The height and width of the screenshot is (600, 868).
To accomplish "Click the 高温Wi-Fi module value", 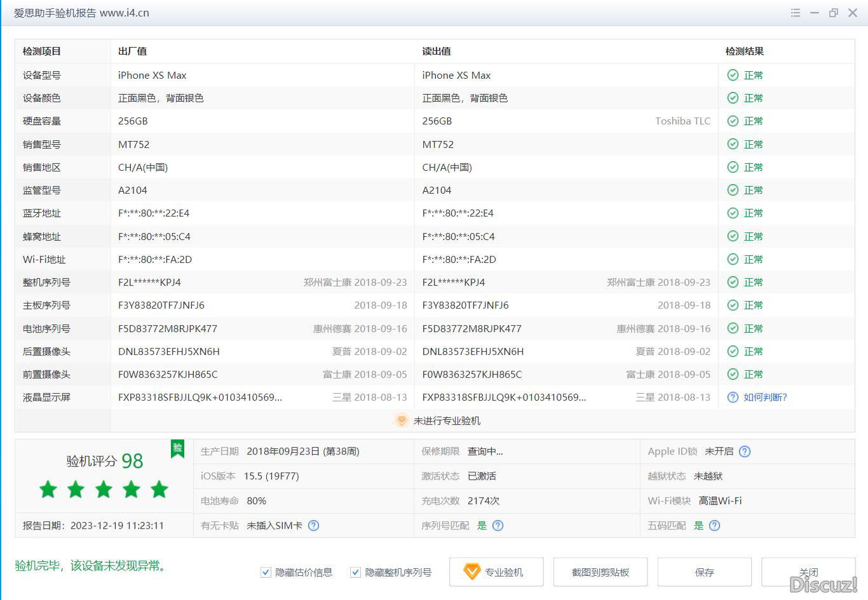I will point(720,500).
